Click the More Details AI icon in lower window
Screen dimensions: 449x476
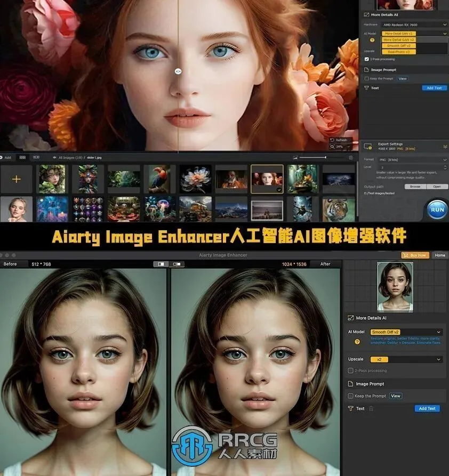[x=350, y=318]
